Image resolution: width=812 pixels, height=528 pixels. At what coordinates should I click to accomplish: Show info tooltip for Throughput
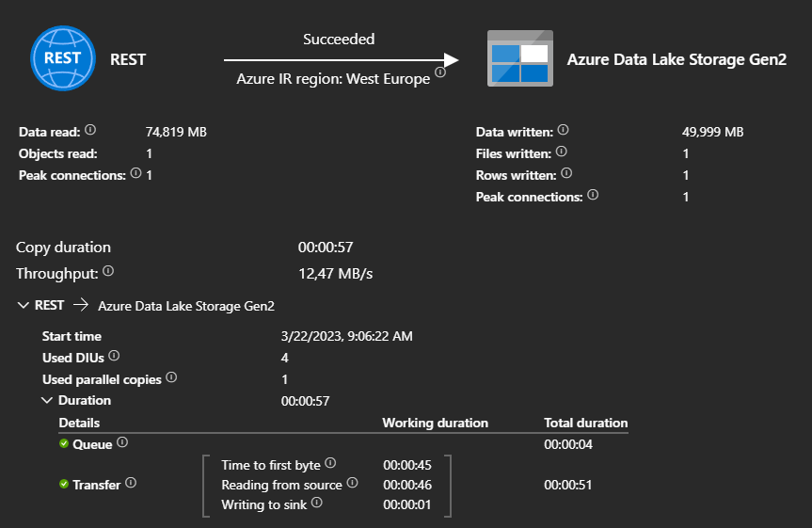coord(107,270)
